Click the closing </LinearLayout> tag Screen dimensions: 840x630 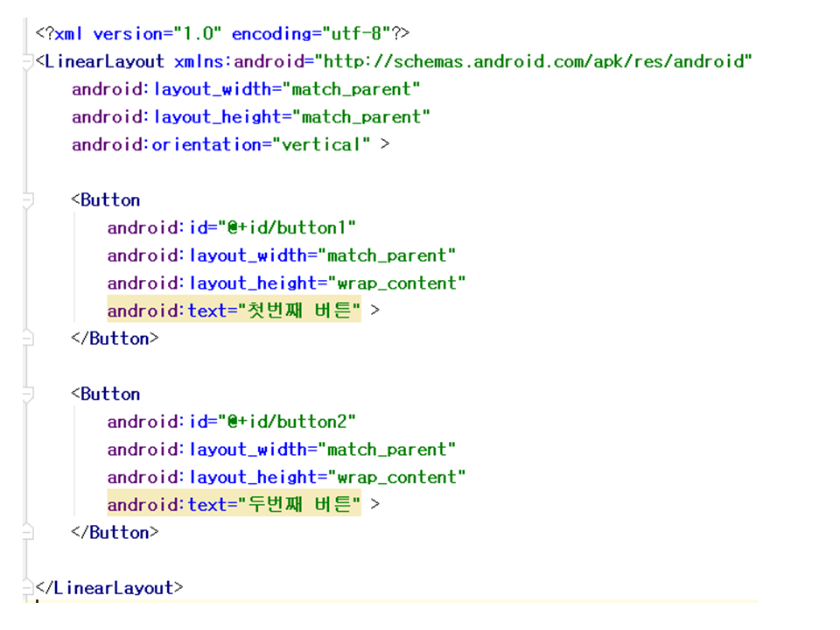pyautogui.click(x=109, y=588)
